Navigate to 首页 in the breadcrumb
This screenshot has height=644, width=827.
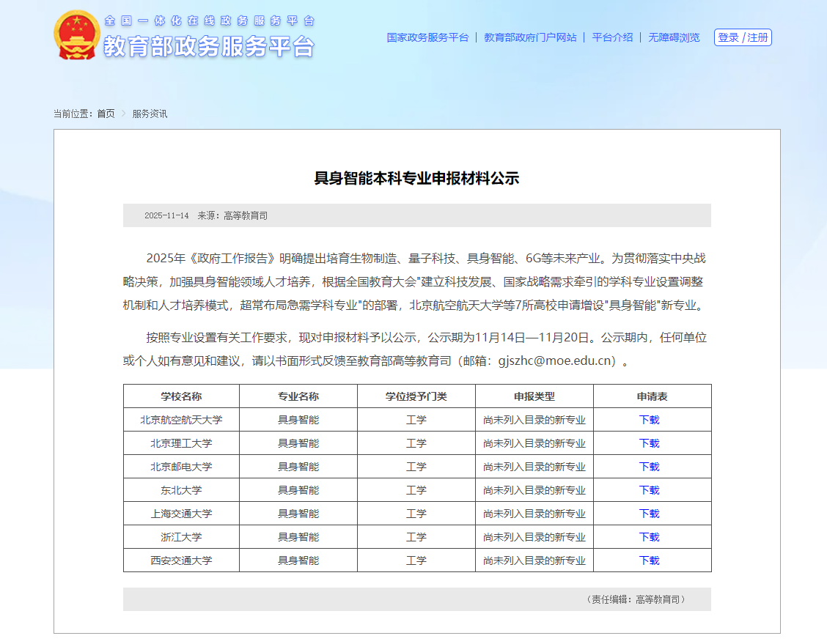106,114
